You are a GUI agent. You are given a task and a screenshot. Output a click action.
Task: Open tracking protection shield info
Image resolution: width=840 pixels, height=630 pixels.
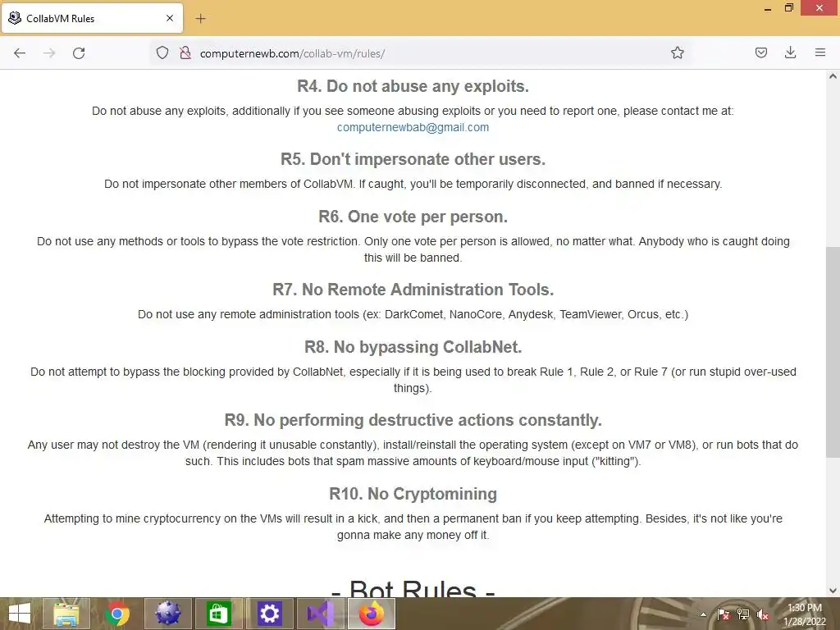(x=162, y=53)
